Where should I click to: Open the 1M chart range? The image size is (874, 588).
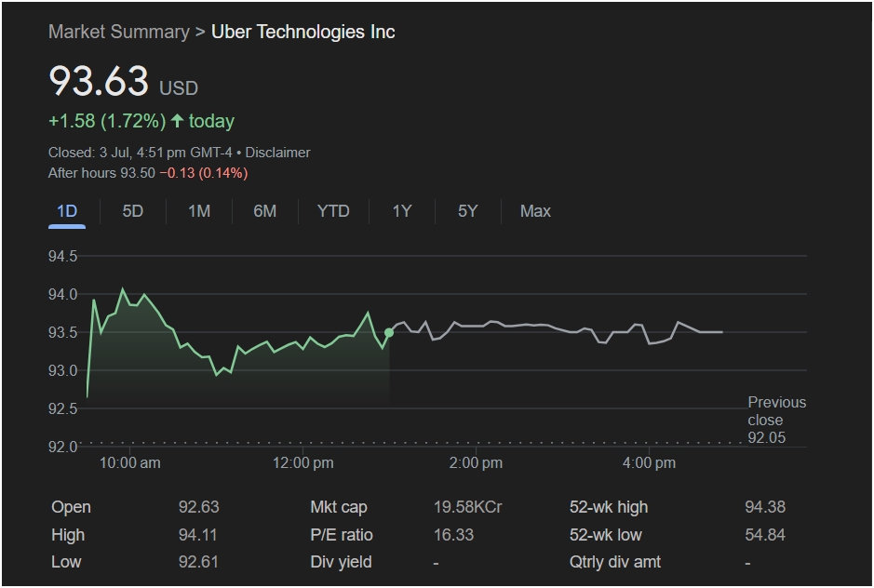[199, 211]
